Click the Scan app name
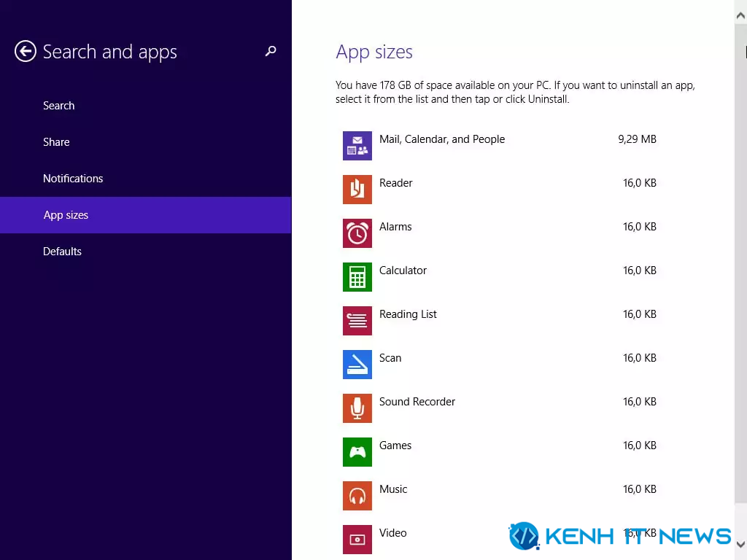The width and height of the screenshot is (747, 560). tap(390, 358)
